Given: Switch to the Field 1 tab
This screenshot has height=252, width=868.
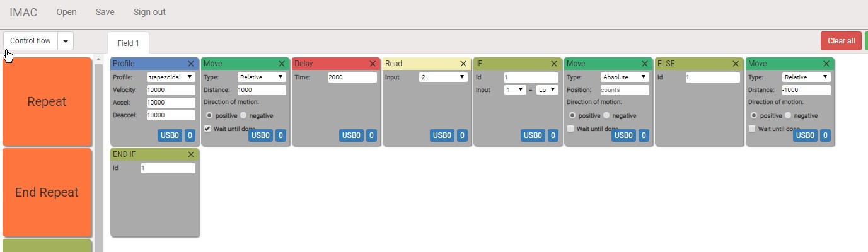Looking at the screenshot, I should (x=129, y=43).
